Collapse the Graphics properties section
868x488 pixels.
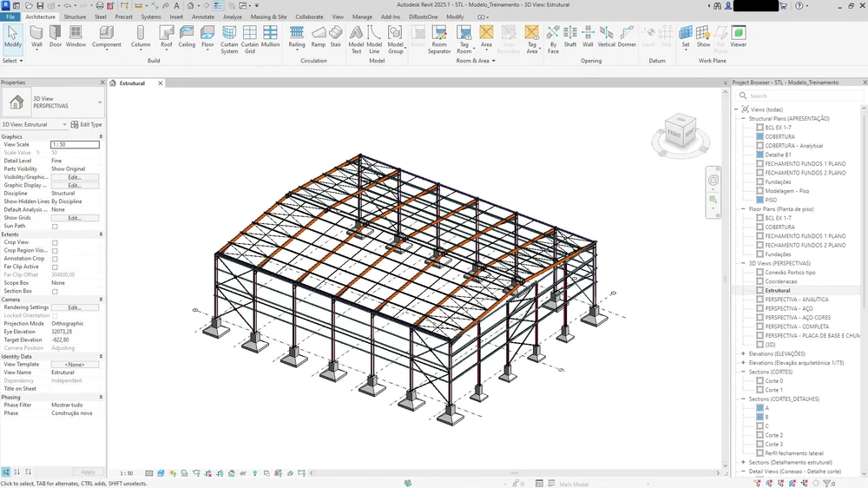click(101, 136)
